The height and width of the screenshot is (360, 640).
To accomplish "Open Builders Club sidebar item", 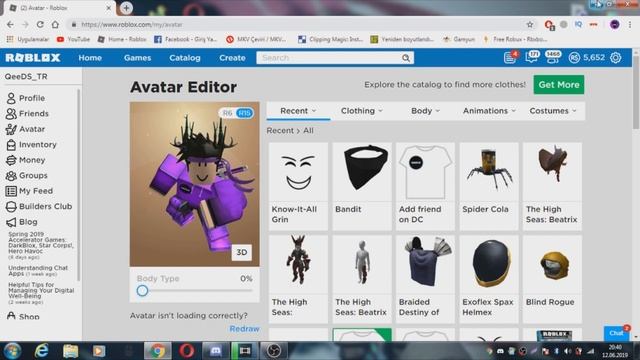I will click(39, 207).
